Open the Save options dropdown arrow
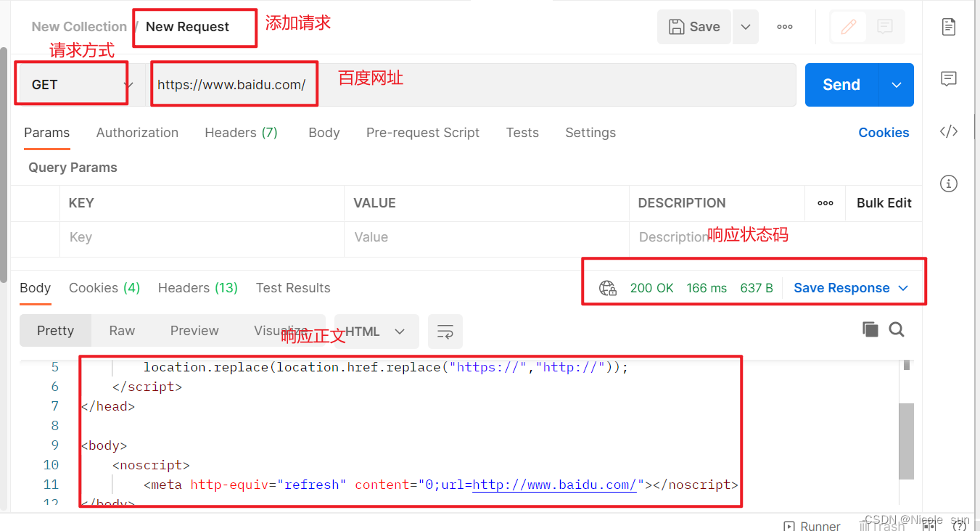Image resolution: width=980 pixels, height=531 pixels. [x=746, y=27]
